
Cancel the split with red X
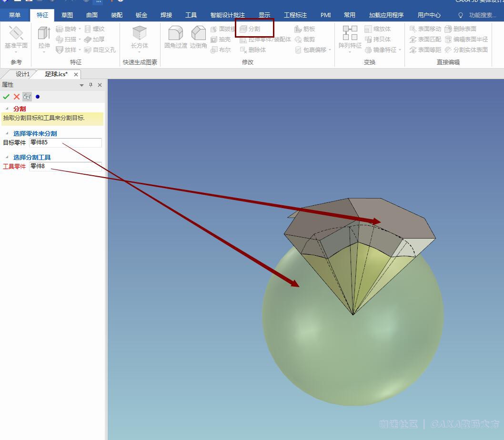click(17, 96)
